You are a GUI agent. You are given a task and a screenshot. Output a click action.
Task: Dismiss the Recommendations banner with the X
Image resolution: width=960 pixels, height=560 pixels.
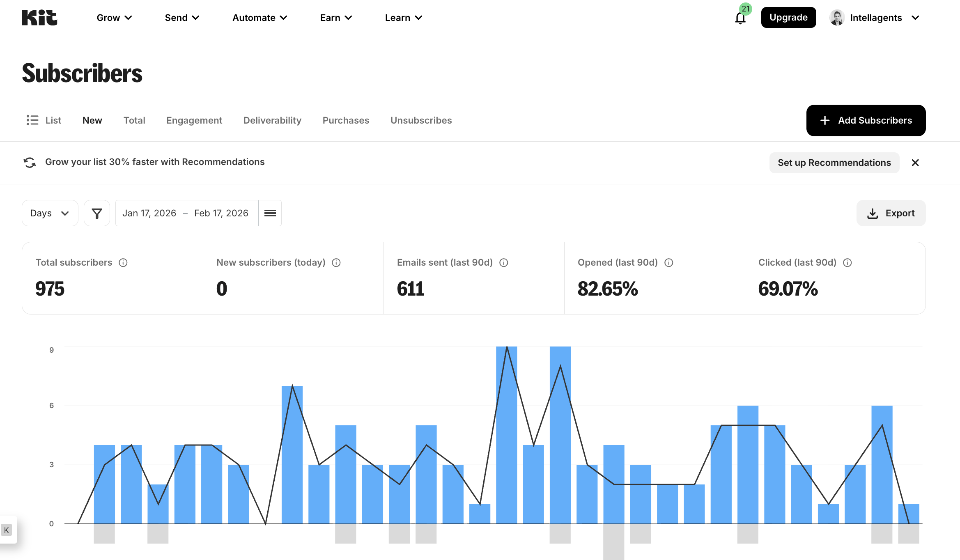[x=915, y=163]
